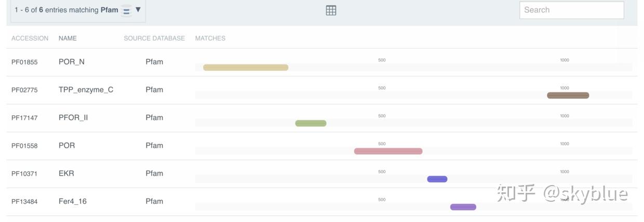Open accession PF02775 entry
Screen dimensions: 644x222
[24, 90]
